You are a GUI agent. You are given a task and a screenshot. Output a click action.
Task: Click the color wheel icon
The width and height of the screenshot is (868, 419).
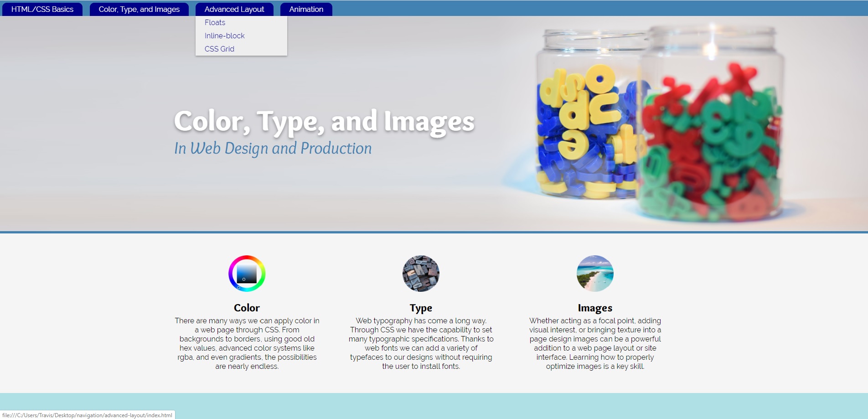click(x=247, y=274)
